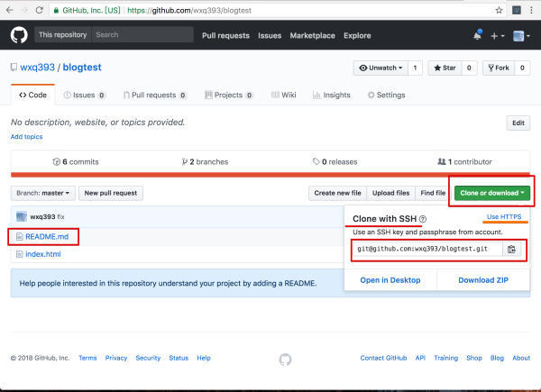Open the index.html file

pos(43,254)
